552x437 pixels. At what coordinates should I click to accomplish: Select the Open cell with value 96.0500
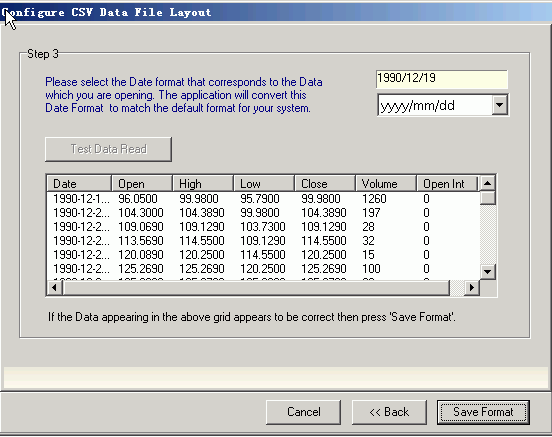(138, 199)
